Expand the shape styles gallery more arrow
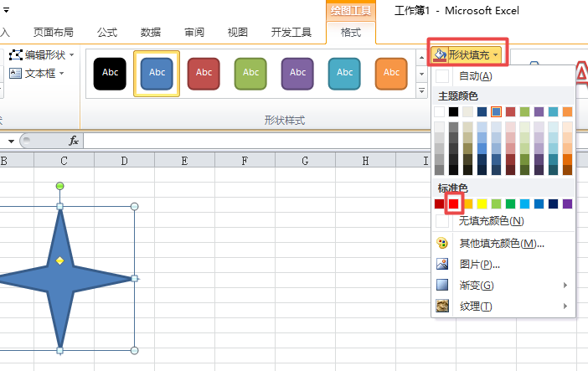Image resolution: width=588 pixels, height=371 pixels. tap(421, 87)
